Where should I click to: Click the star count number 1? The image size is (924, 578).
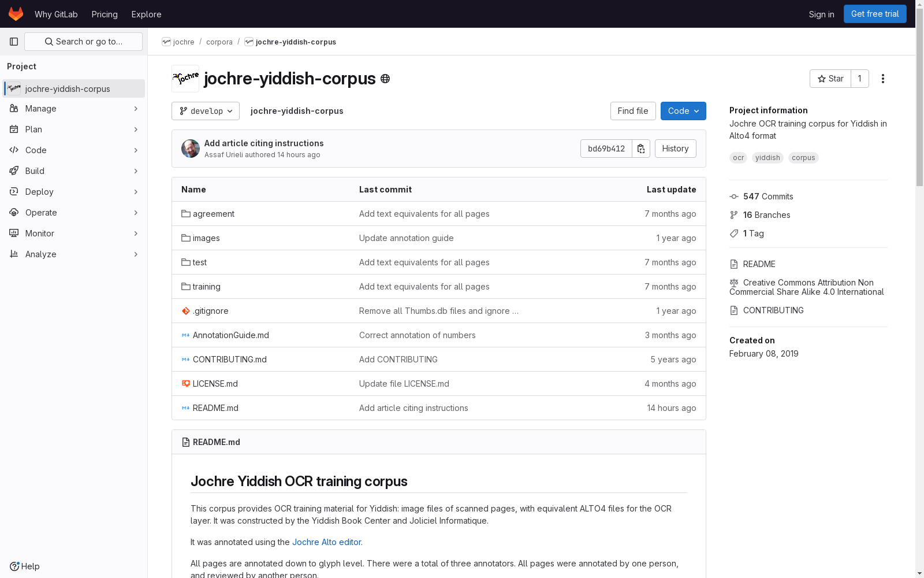(x=859, y=79)
